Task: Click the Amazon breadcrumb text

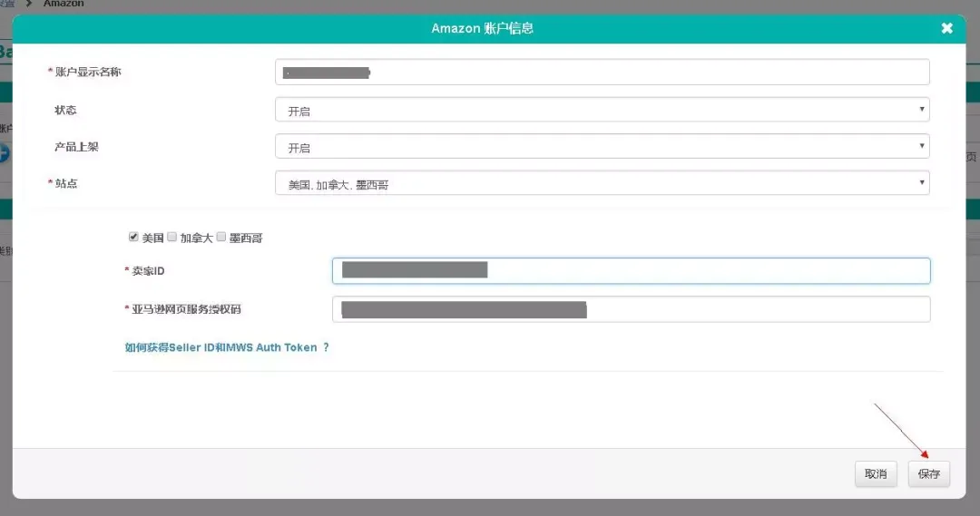Action: tap(64, 4)
